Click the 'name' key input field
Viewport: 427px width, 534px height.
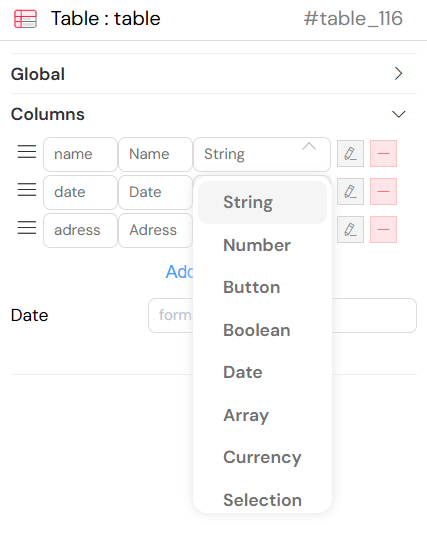[80, 154]
